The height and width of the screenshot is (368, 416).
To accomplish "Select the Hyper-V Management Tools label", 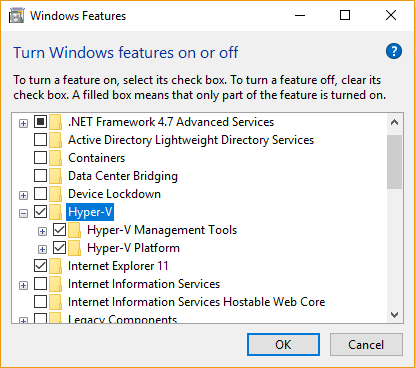I will [162, 230].
